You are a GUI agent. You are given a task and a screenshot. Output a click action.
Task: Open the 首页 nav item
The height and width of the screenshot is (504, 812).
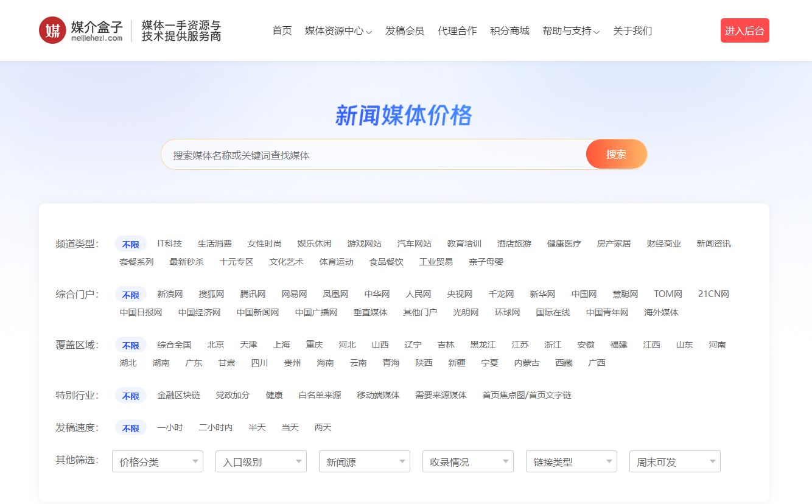click(282, 30)
